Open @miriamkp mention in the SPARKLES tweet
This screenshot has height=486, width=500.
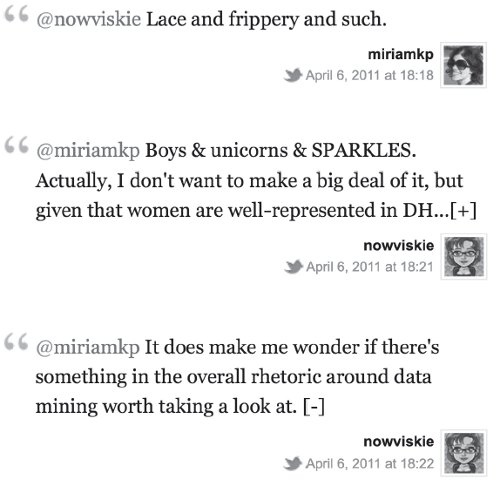coord(88,151)
